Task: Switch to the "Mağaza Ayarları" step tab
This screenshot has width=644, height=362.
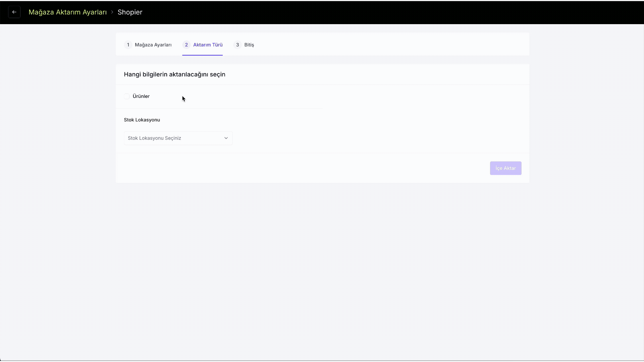Action: coord(153,45)
